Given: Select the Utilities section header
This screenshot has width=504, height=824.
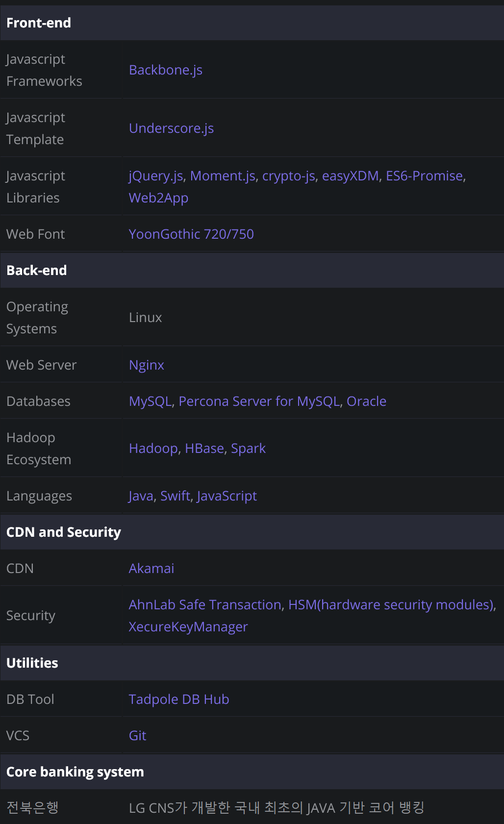Looking at the screenshot, I should tap(252, 663).
